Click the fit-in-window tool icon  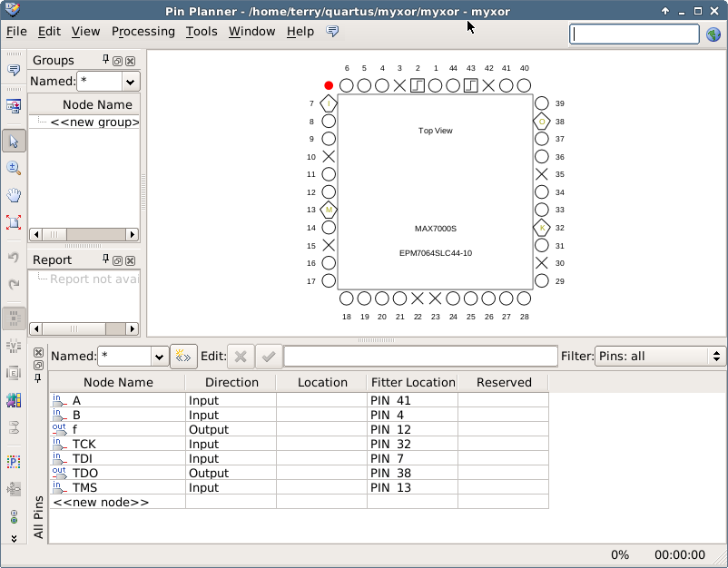14,221
